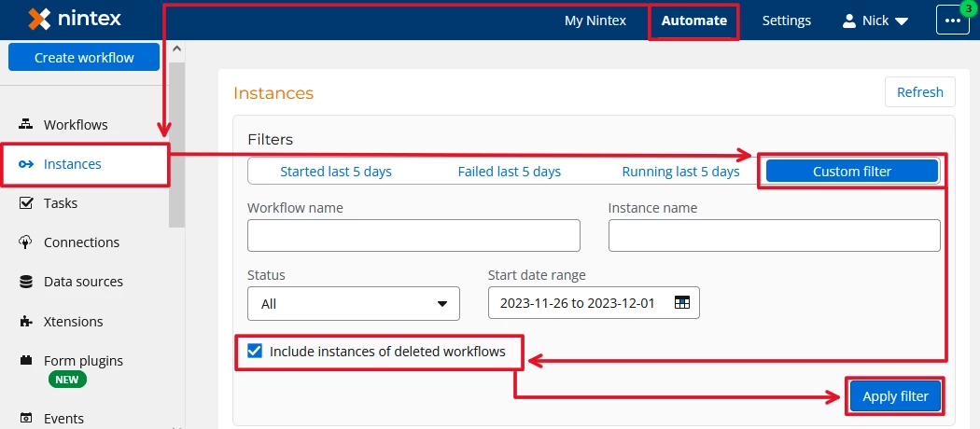
Task: Select Started last 5 days filter
Action: [336, 172]
